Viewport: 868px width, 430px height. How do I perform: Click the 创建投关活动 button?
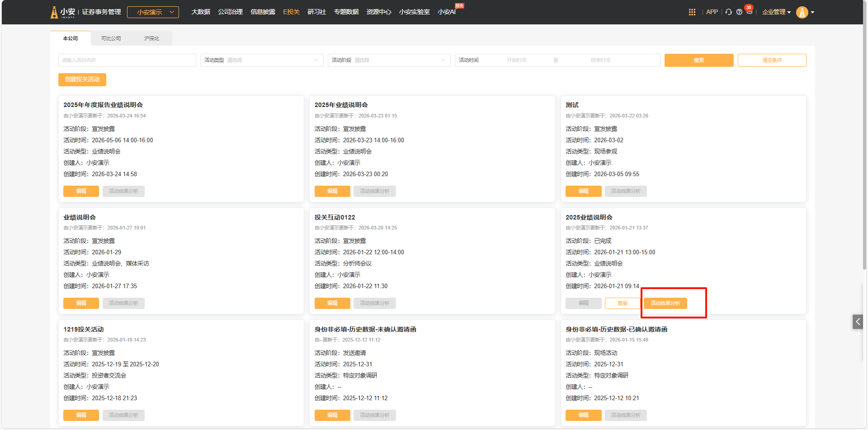pos(82,79)
